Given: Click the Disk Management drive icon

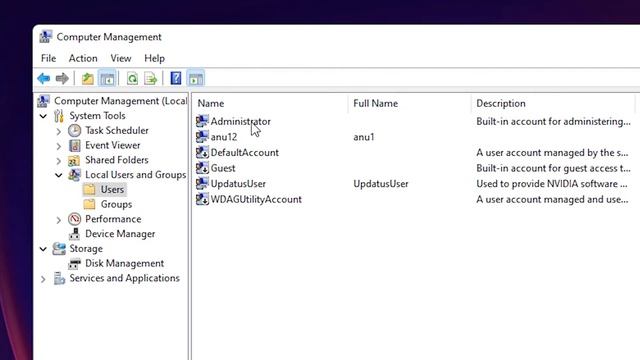Looking at the screenshot, I should [x=74, y=264].
